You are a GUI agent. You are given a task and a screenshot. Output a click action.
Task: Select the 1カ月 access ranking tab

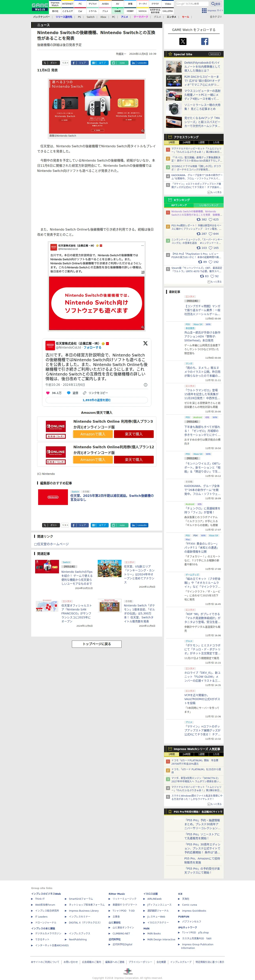point(216,143)
